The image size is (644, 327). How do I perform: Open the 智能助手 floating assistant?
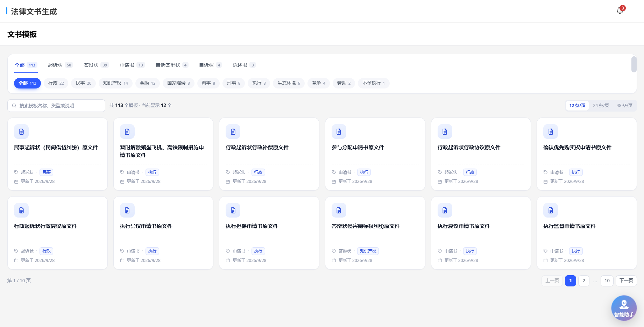pyautogui.click(x=624, y=308)
